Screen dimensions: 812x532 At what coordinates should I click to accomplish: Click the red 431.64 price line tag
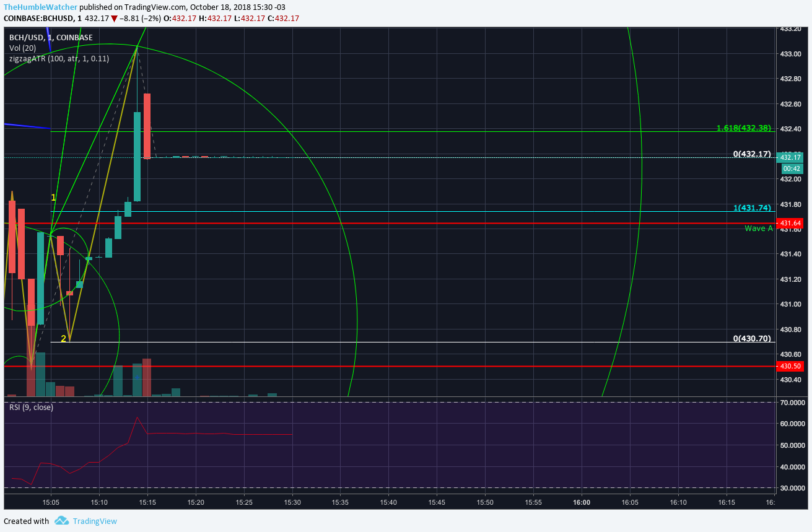coord(790,223)
